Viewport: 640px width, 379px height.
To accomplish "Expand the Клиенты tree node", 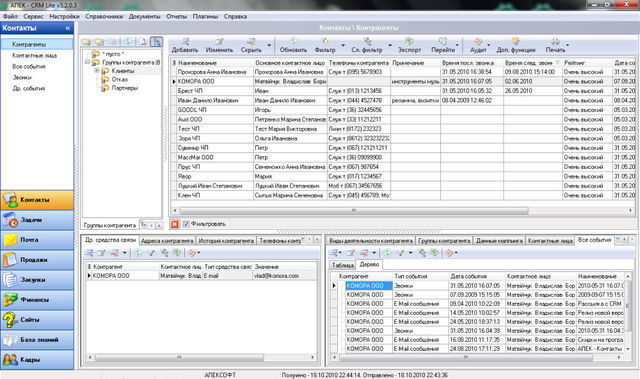I will [97, 71].
